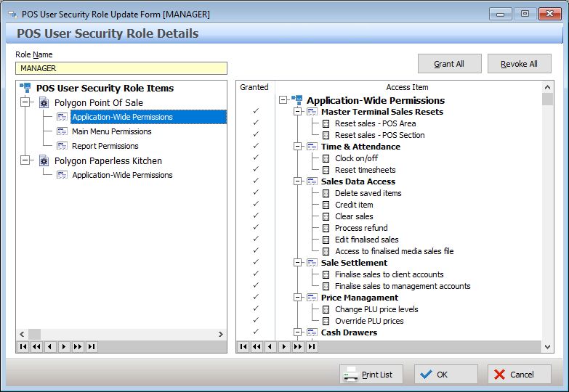Click the Polygon Point Of Sale gear icon
This screenshot has width=569, height=392.
44,102
